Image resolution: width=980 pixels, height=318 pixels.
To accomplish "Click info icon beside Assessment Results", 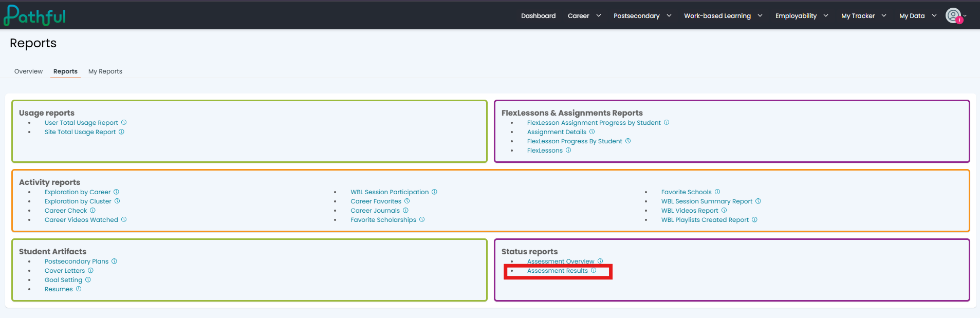I will pyautogui.click(x=594, y=270).
